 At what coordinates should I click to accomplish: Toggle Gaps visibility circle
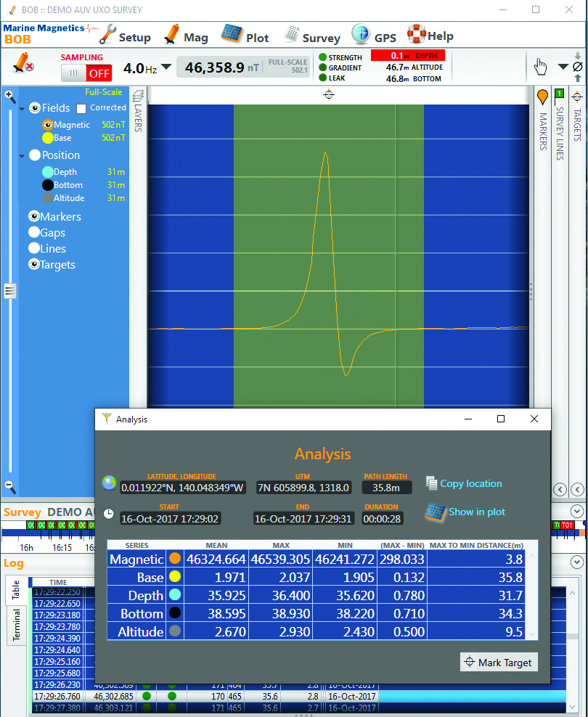(34, 232)
